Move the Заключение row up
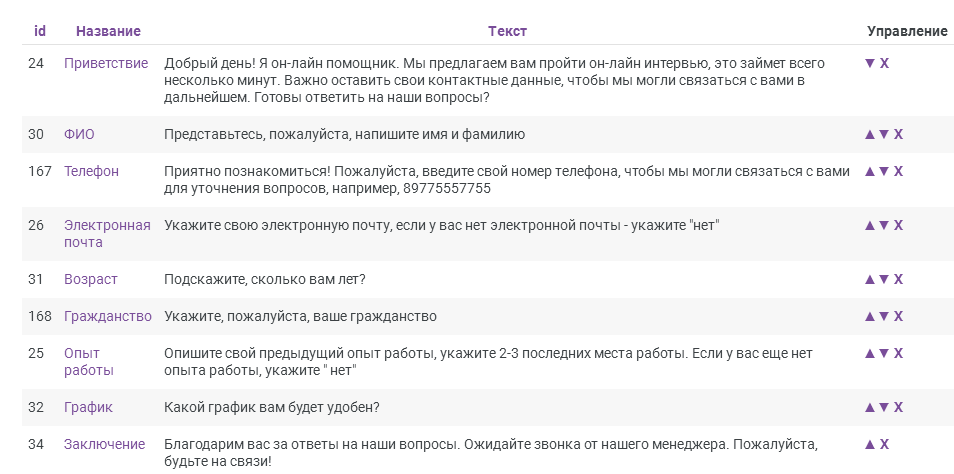954x474 pixels. tap(869, 445)
